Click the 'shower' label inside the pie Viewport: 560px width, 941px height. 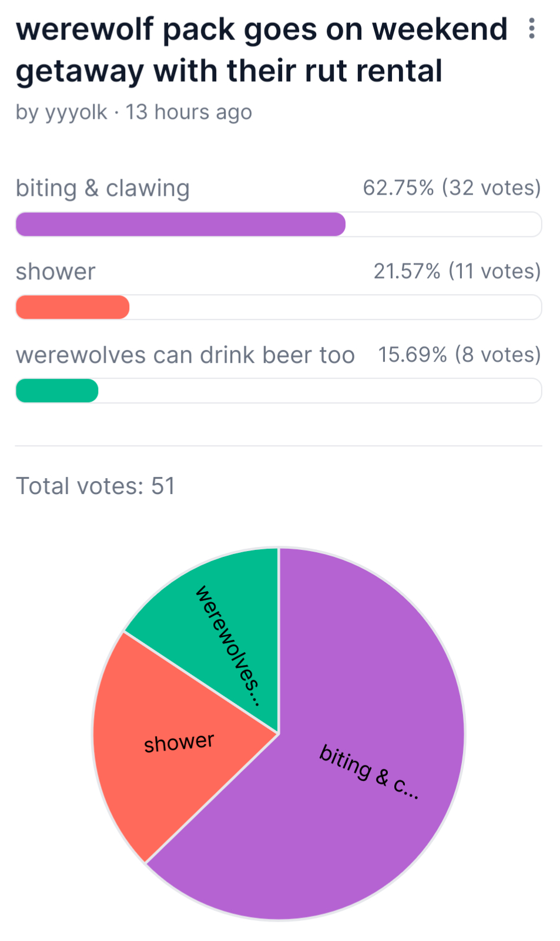click(179, 743)
